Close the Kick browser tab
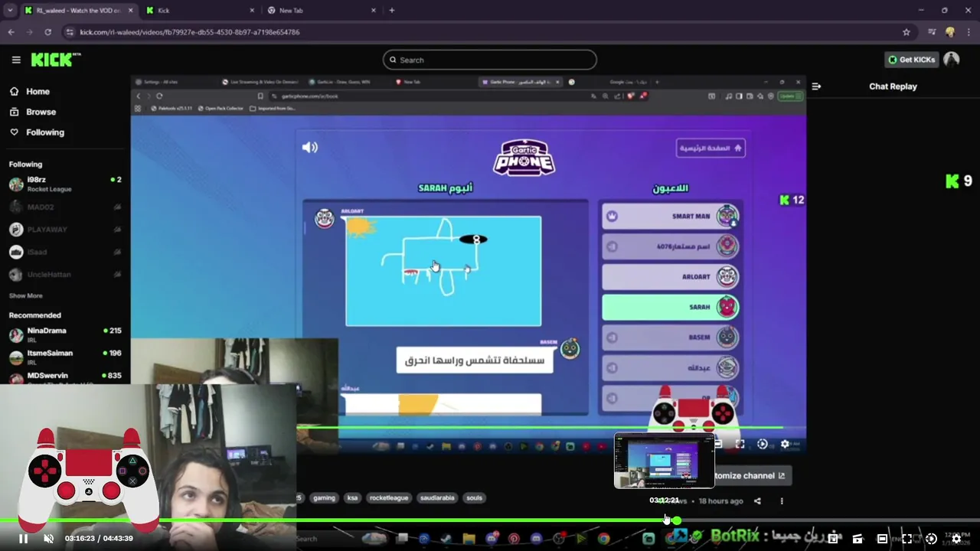This screenshot has width=980, height=551. [251, 10]
